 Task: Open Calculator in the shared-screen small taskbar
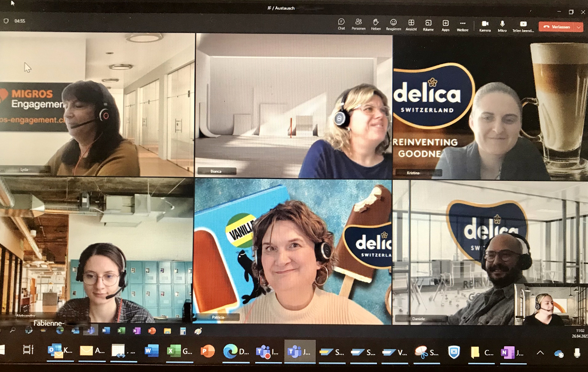coord(183,331)
